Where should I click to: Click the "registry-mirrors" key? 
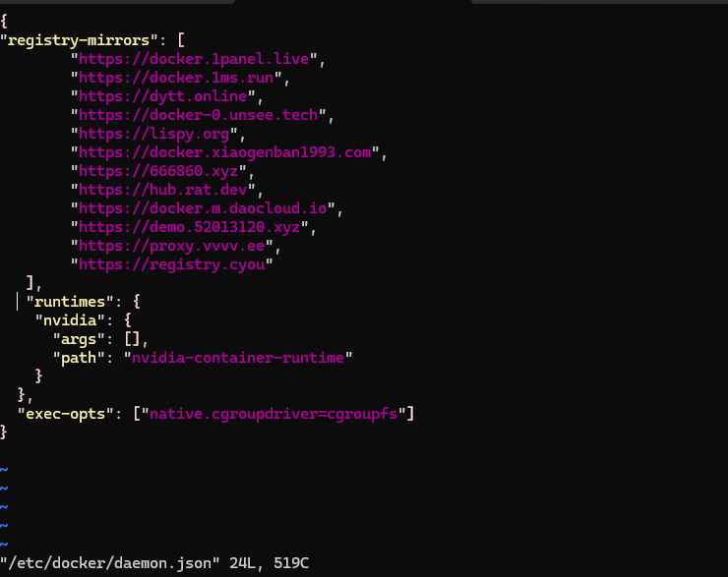coord(79,40)
